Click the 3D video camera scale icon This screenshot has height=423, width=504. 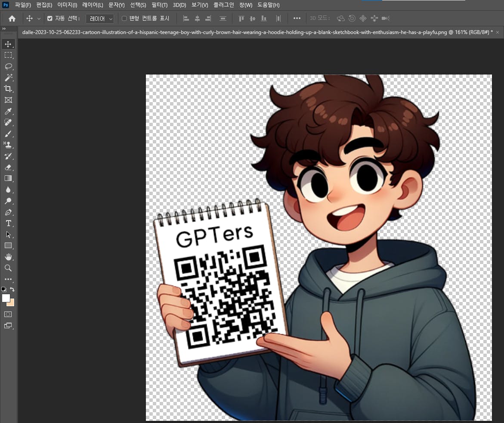[385, 19]
